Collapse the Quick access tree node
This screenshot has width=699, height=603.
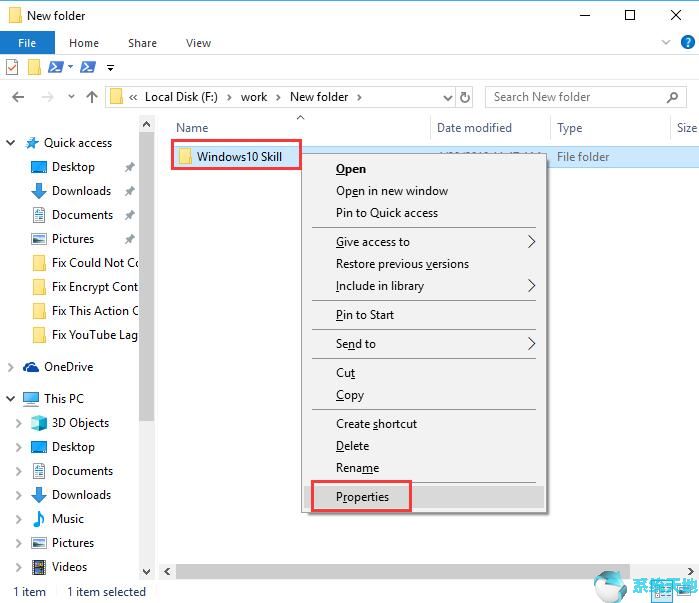[x=11, y=143]
